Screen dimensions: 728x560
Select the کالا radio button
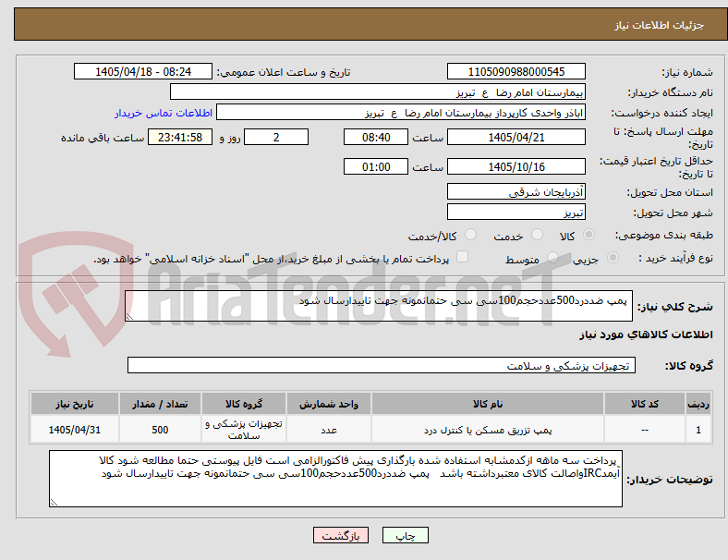(x=588, y=235)
